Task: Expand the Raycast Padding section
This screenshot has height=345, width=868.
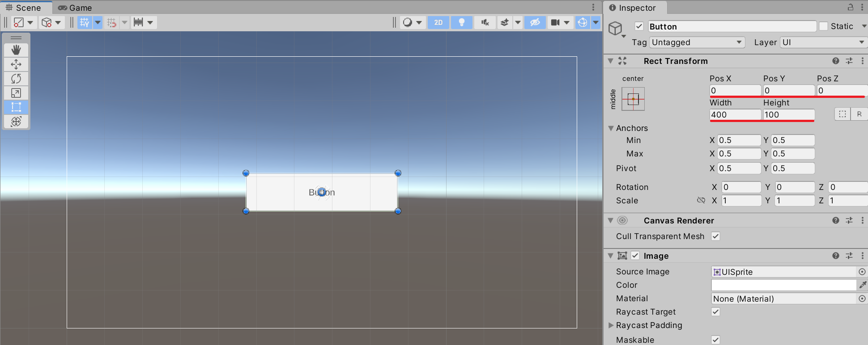Action: 611,325
